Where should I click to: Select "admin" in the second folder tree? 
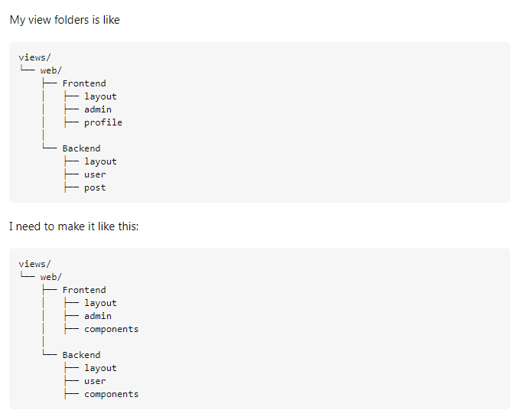tap(98, 316)
